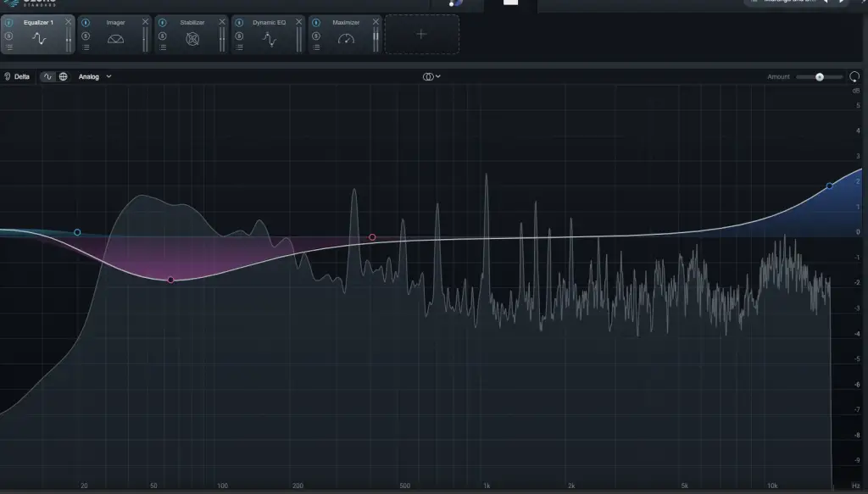Click the Stabilizer module's center icon
868x494 pixels.
point(192,39)
